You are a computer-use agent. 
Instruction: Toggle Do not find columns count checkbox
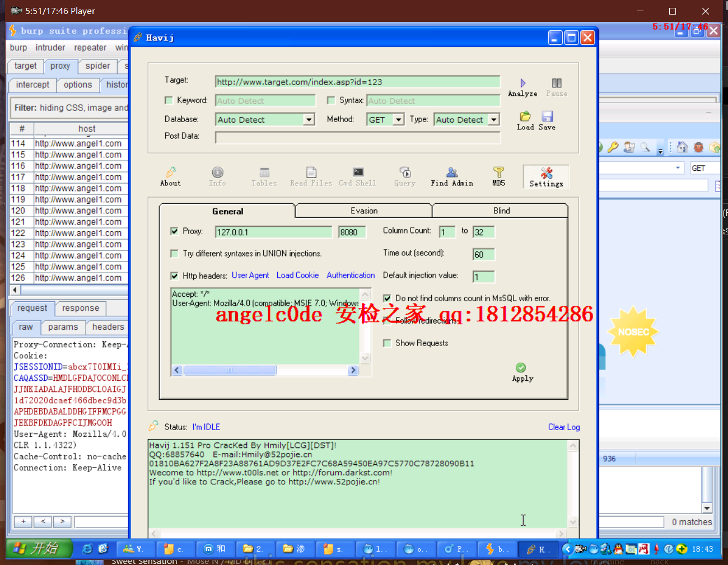tap(387, 298)
